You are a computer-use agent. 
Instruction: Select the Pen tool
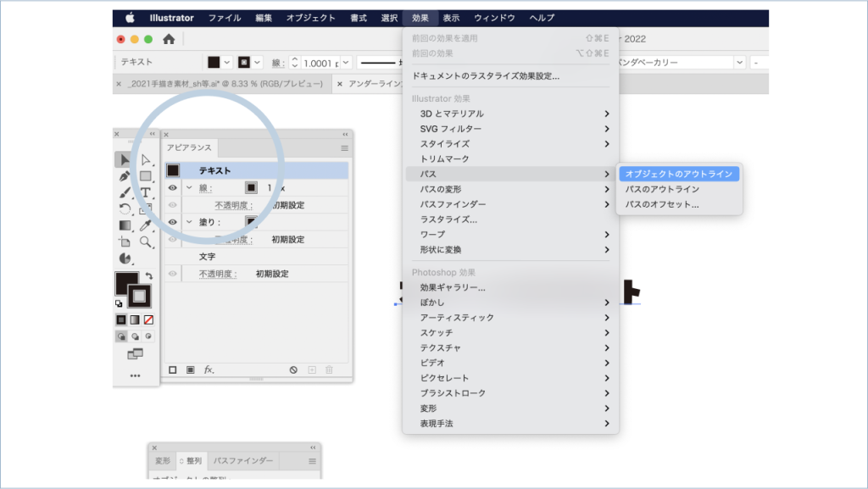point(124,176)
